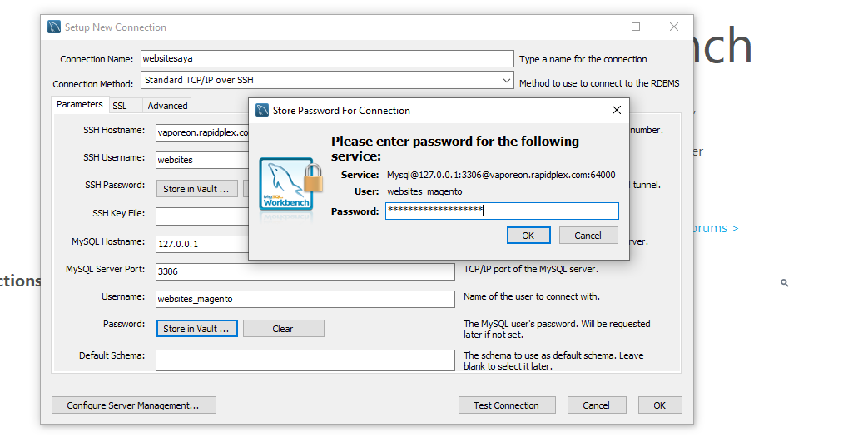Click into the Default Schema field
Image resolution: width=868 pixels, height=447 pixels.
pos(305,360)
